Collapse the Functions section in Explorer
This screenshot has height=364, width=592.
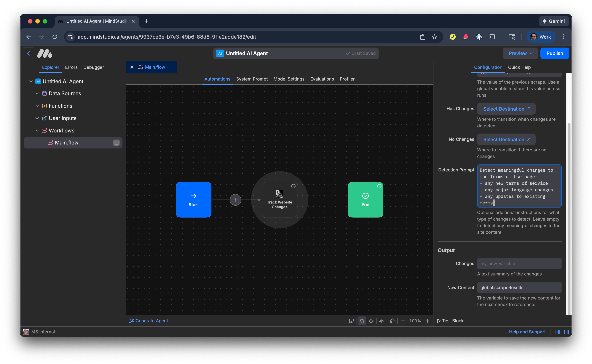pos(37,106)
